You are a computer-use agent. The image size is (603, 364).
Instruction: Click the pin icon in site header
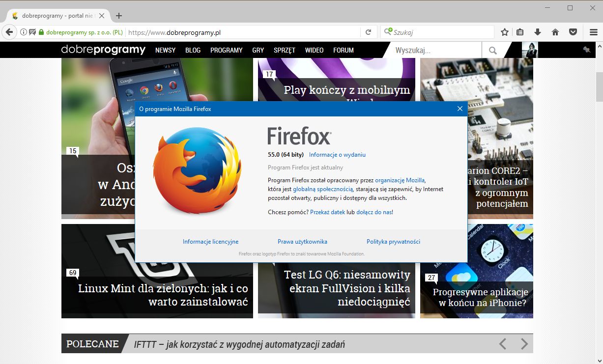click(587, 50)
